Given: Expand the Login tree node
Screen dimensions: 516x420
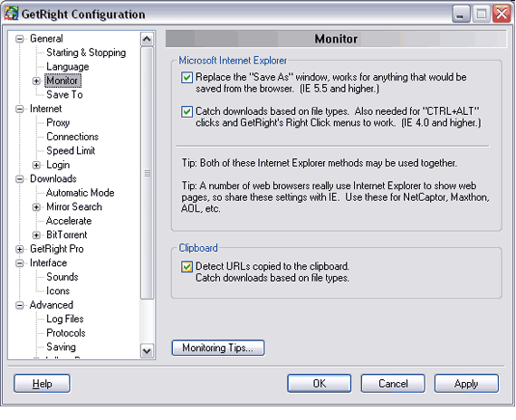Looking at the screenshot, I should (36, 165).
